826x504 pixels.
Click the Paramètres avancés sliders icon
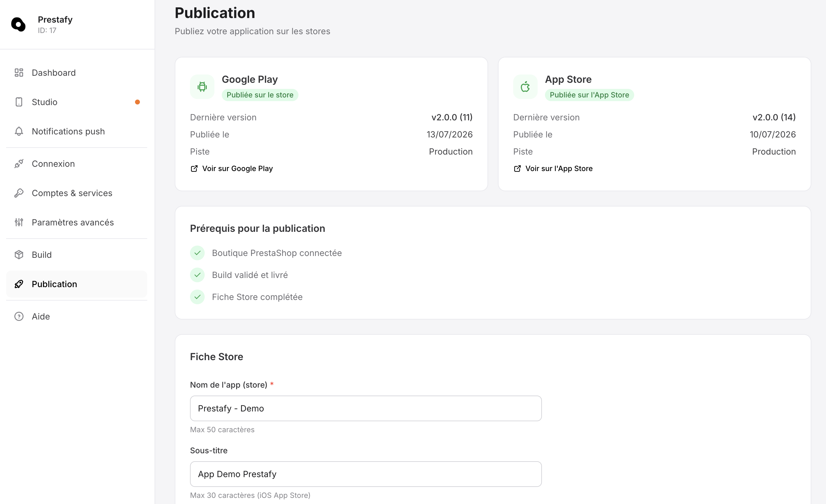click(19, 222)
